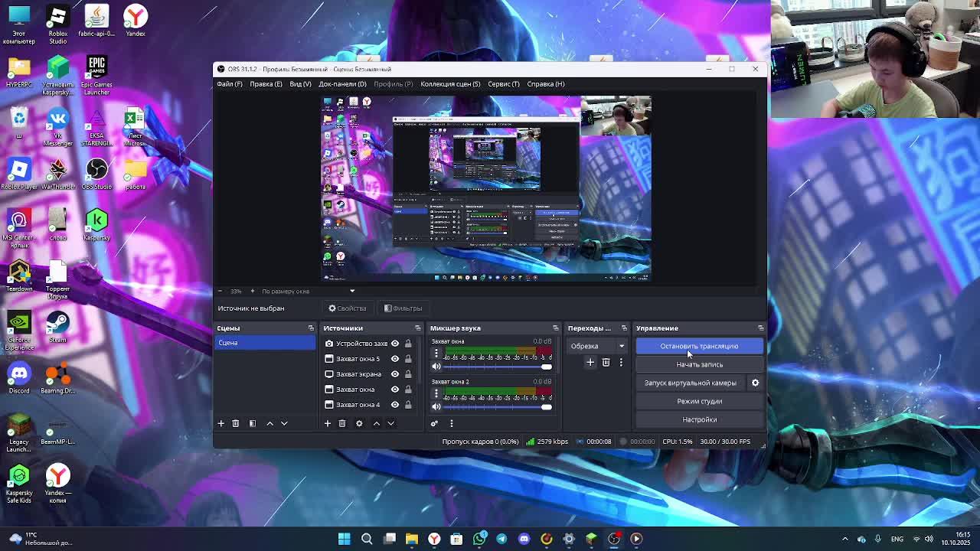This screenshot has height=551, width=980.
Task: Open taskbar Search
Action: tap(367, 539)
